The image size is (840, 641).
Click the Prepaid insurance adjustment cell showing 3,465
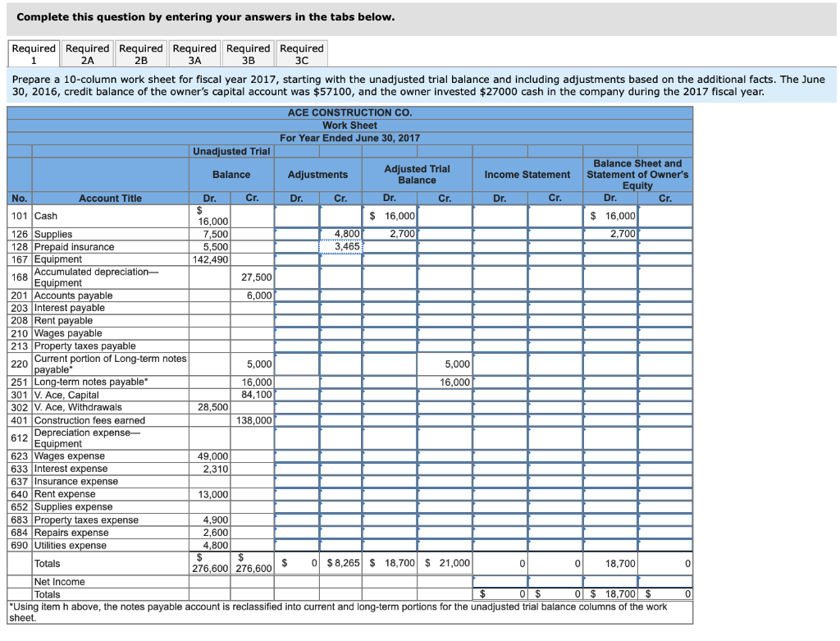(x=340, y=246)
